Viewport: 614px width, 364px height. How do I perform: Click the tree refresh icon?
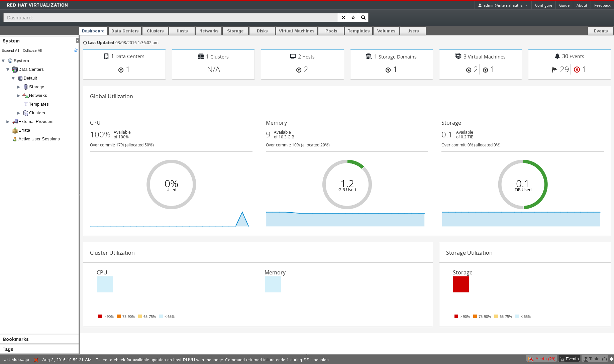(76, 50)
